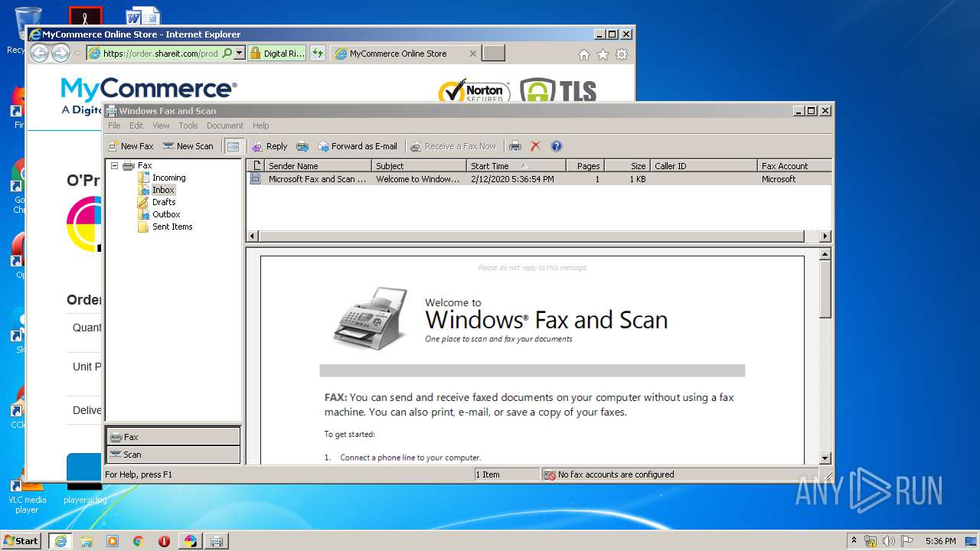Open the Help menu

pyautogui.click(x=261, y=126)
